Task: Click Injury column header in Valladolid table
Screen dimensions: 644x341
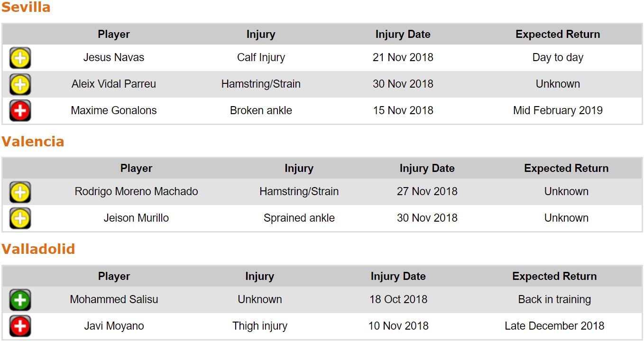Action: (259, 277)
